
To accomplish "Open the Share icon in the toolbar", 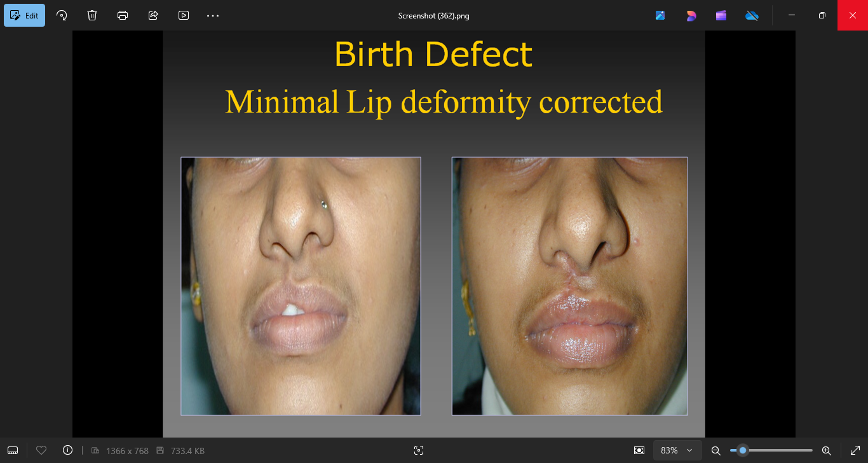I will click(x=153, y=15).
